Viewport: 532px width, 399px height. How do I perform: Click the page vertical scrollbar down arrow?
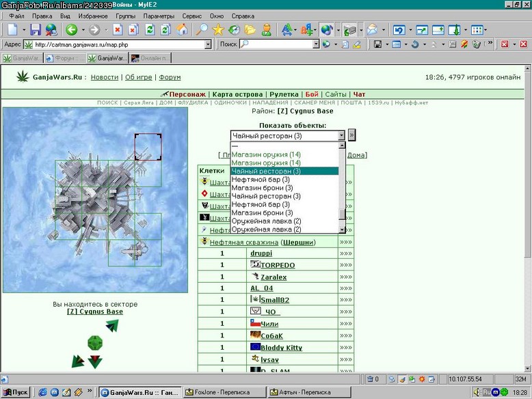tap(527, 368)
